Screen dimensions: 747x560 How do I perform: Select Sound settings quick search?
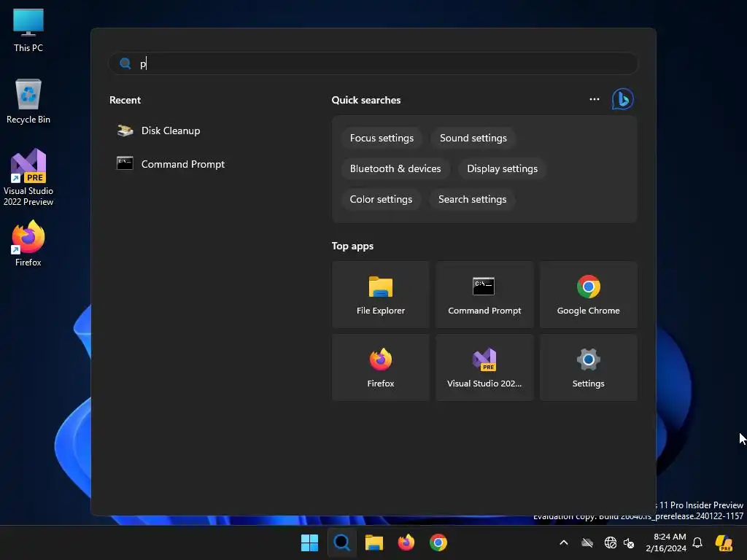(x=473, y=138)
